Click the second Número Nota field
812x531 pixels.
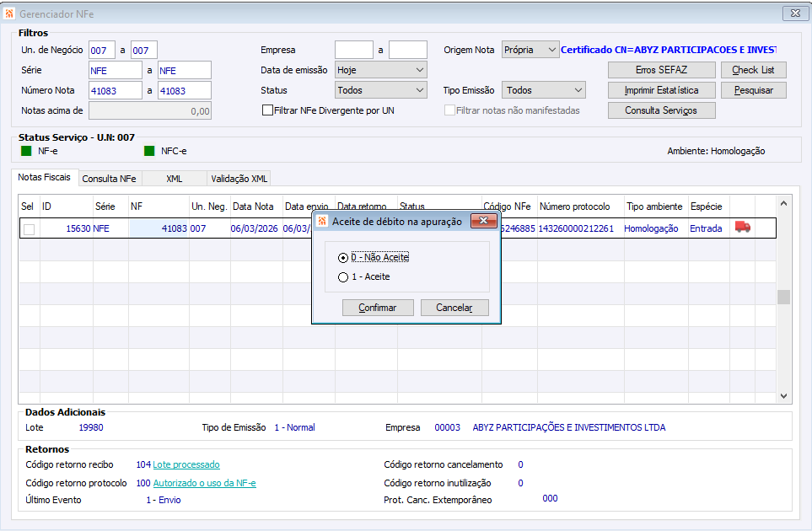185,90
